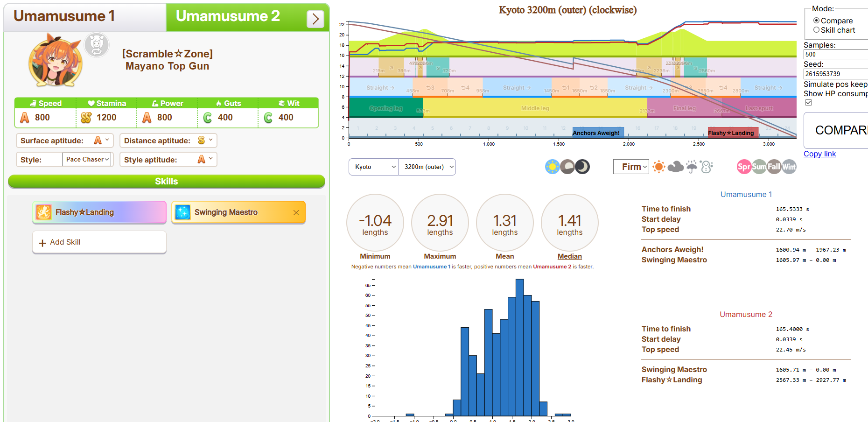
Task: Select Fall season icon
Action: [x=774, y=167]
